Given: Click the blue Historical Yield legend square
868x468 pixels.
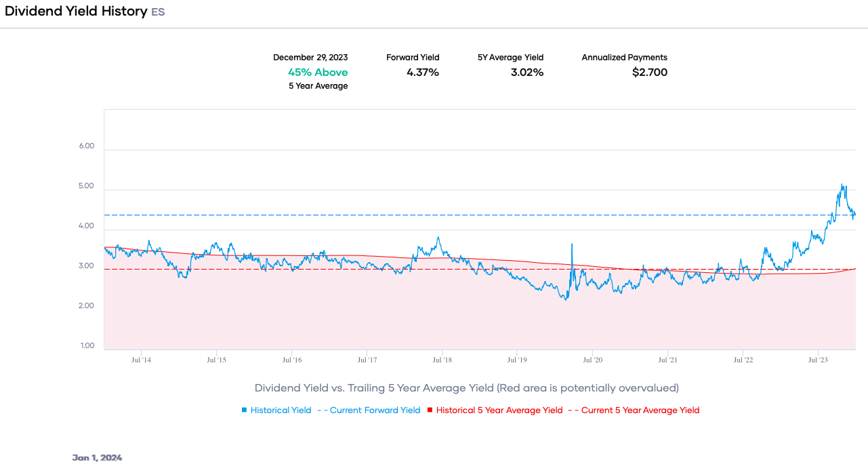Looking at the screenshot, I should click(244, 410).
